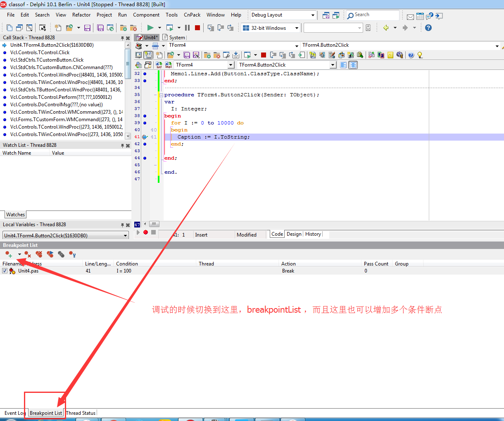Switch to the System editor tab
This screenshot has width=504, height=421.
174,38
